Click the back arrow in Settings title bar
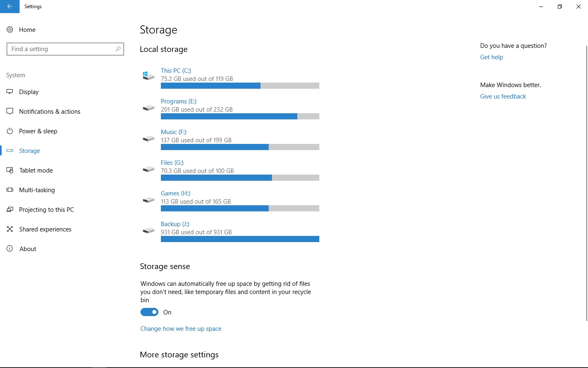 [x=10, y=7]
